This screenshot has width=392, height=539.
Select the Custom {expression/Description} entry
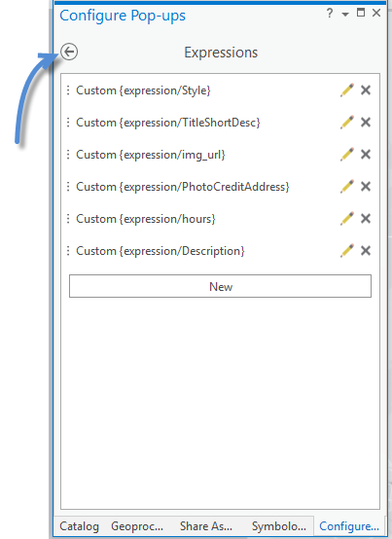[160, 251]
